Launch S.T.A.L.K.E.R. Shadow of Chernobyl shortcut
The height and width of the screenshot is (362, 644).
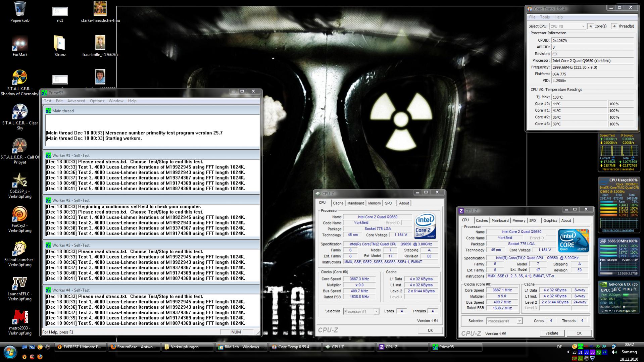(x=20, y=77)
